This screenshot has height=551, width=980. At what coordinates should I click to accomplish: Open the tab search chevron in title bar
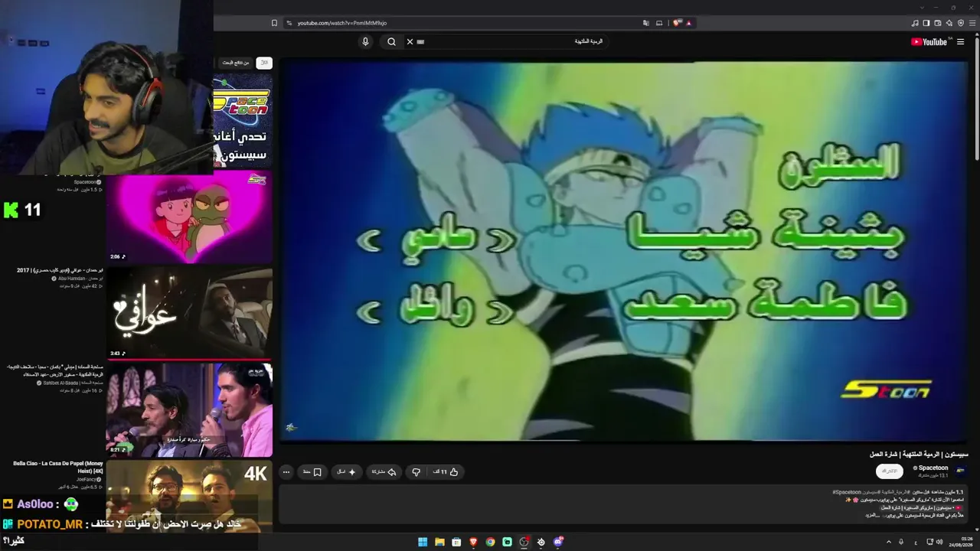922,8
